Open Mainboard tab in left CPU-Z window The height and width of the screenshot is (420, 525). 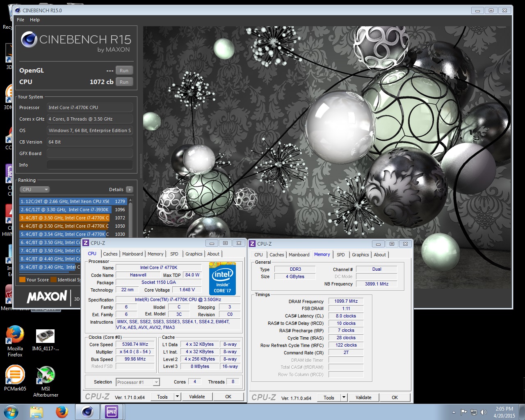pyautogui.click(x=132, y=254)
